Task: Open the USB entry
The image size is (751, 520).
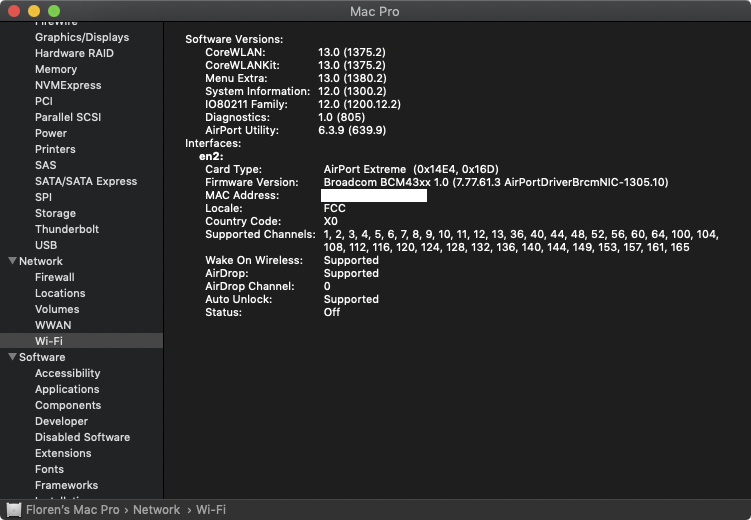Action: (x=46, y=245)
